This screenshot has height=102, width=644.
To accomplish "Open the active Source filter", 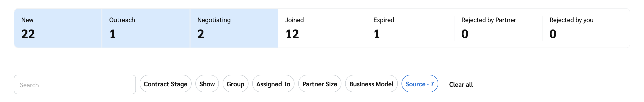I will coord(420,84).
